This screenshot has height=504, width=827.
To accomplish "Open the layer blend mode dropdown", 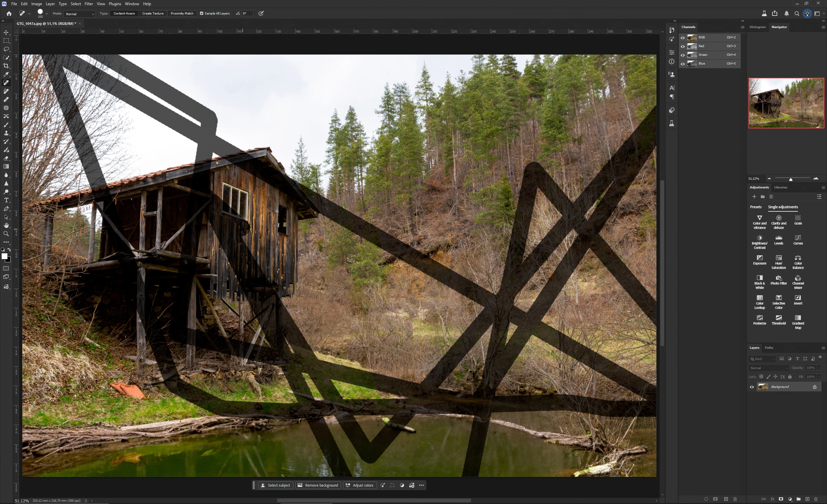I will click(768, 368).
